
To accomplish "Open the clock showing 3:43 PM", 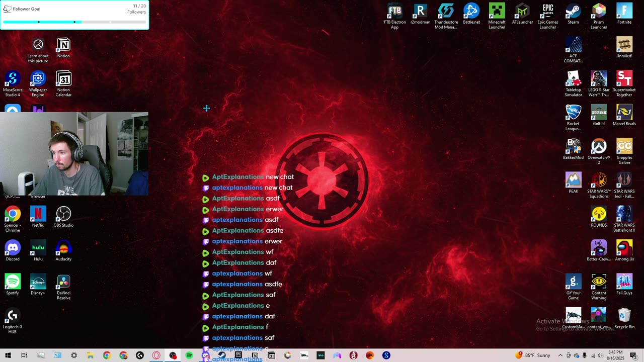I will pyautogui.click(x=615, y=355).
